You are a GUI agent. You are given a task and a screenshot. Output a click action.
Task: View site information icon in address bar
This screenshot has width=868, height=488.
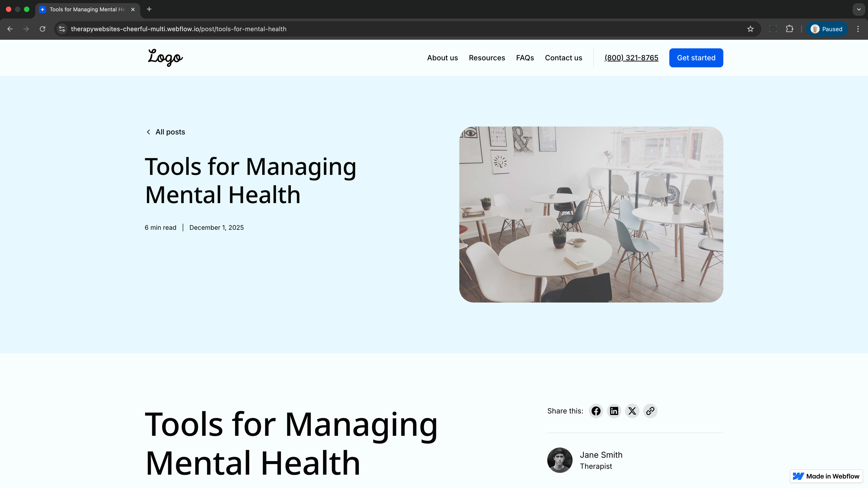pyautogui.click(x=62, y=29)
